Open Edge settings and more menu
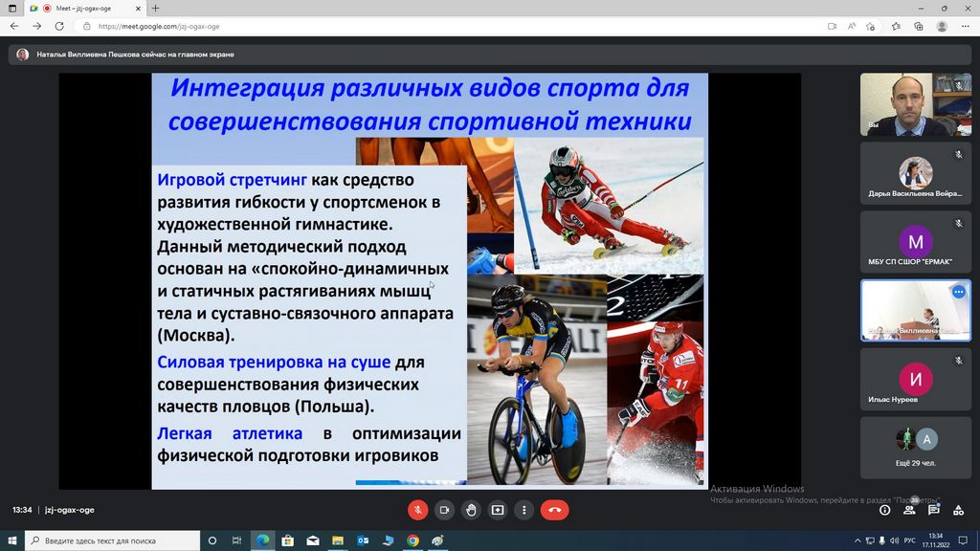The height and width of the screenshot is (551, 980). pos(965,27)
